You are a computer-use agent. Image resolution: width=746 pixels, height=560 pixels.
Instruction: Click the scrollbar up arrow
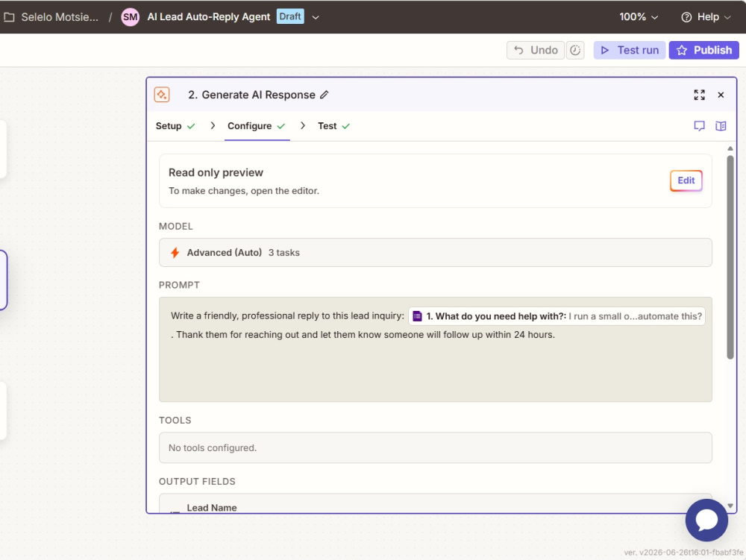(730, 149)
